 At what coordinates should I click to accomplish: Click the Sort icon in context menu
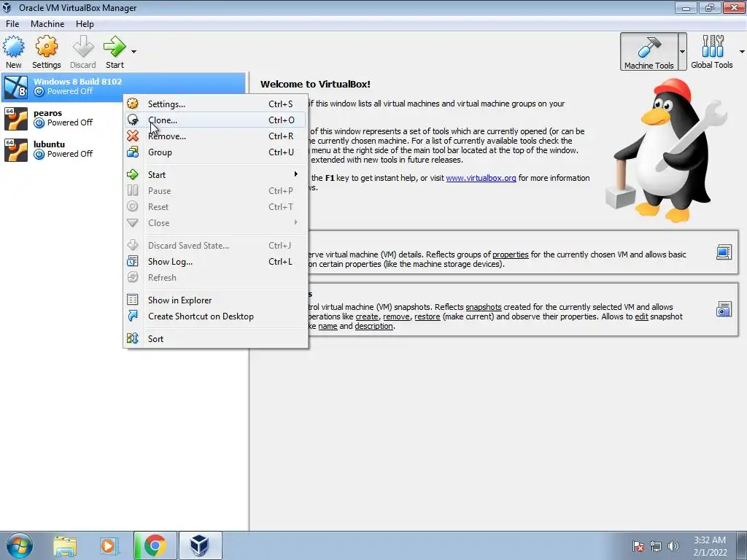(133, 338)
